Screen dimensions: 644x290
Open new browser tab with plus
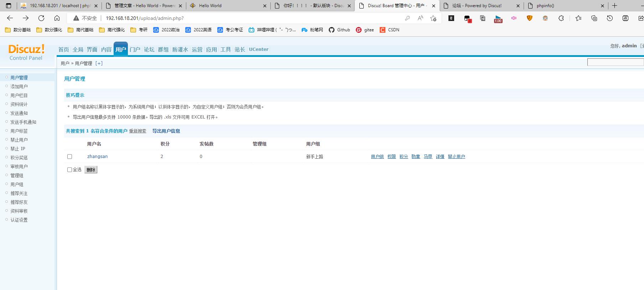[x=615, y=6]
